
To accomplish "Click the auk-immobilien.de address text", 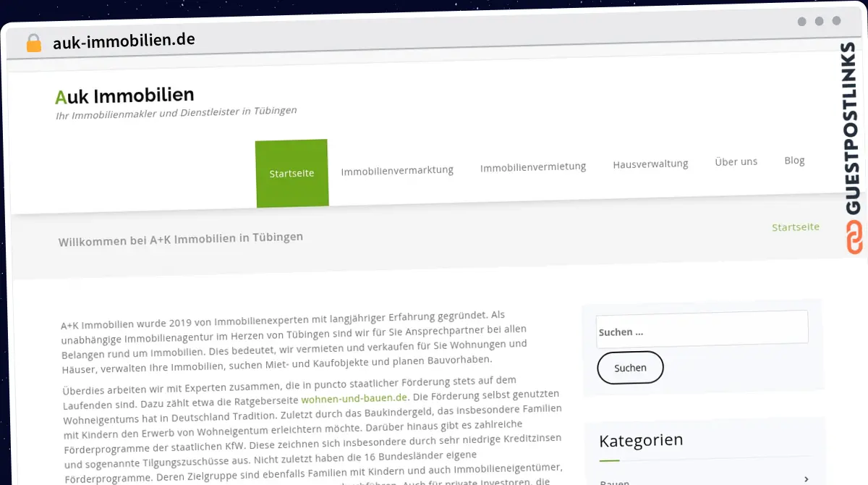I will coord(124,41).
